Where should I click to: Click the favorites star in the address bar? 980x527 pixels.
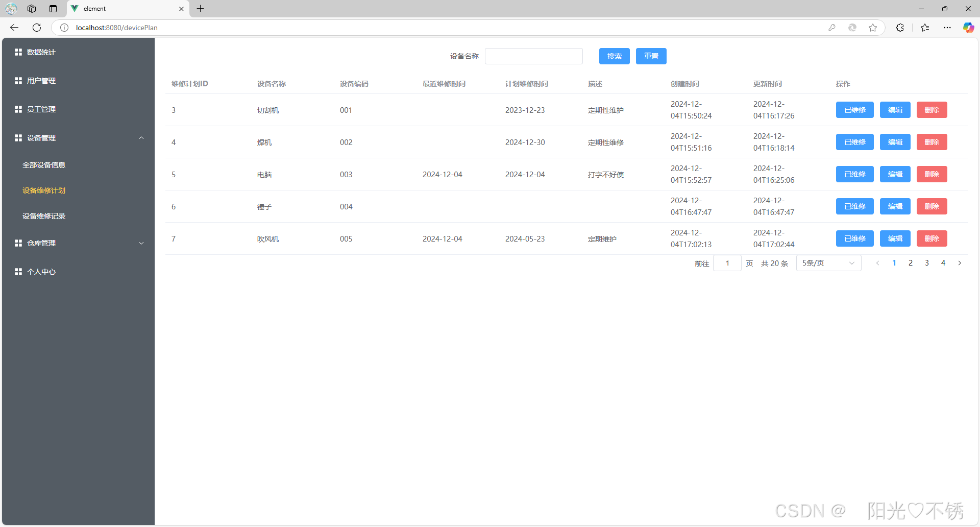pyautogui.click(x=873, y=28)
